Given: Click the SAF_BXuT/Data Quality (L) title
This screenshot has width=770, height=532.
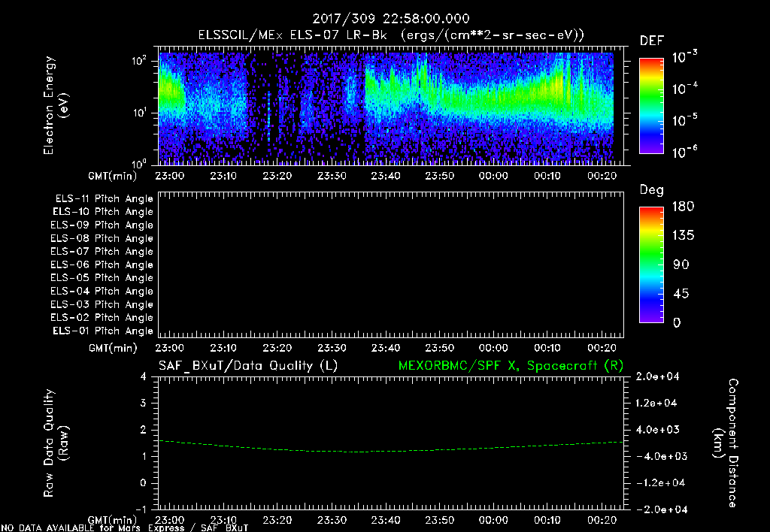Looking at the screenshot, I should click(248, 366).
